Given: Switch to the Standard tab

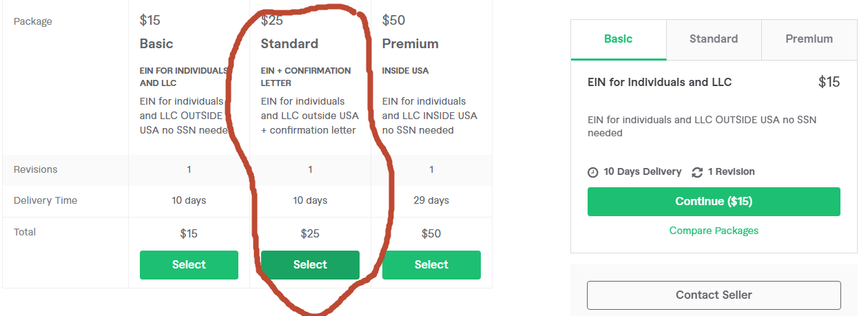Looking at the screenshot, I should (x=714, y=39).
